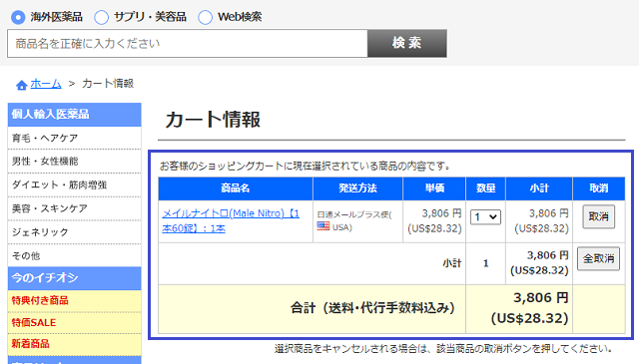This screenshot has height=364, width=639.
Task: Click the 取消 button for Male Nitro
Action: 598,216
